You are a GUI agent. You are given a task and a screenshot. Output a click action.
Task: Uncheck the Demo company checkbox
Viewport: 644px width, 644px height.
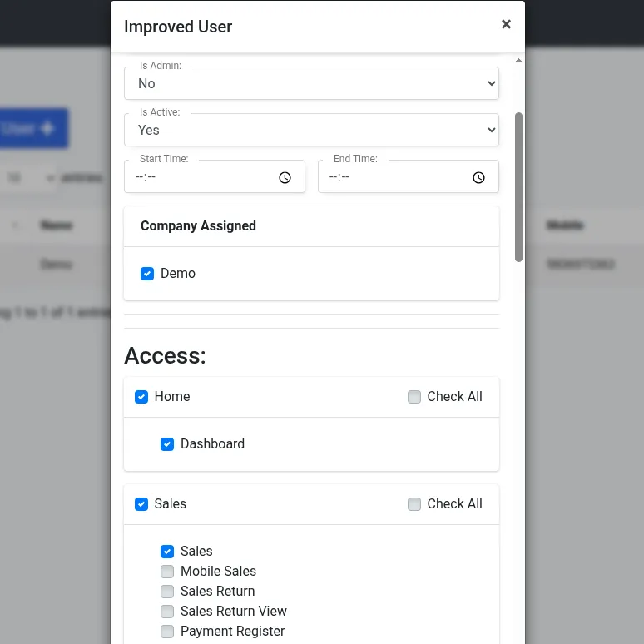pos(147,274)
